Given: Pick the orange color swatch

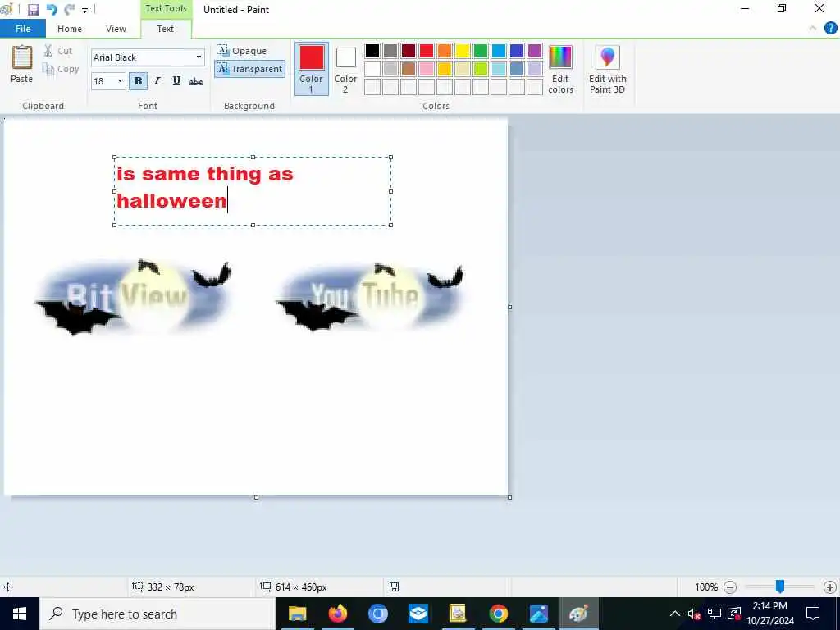Looking at the screenshot, I should point(445,51).
